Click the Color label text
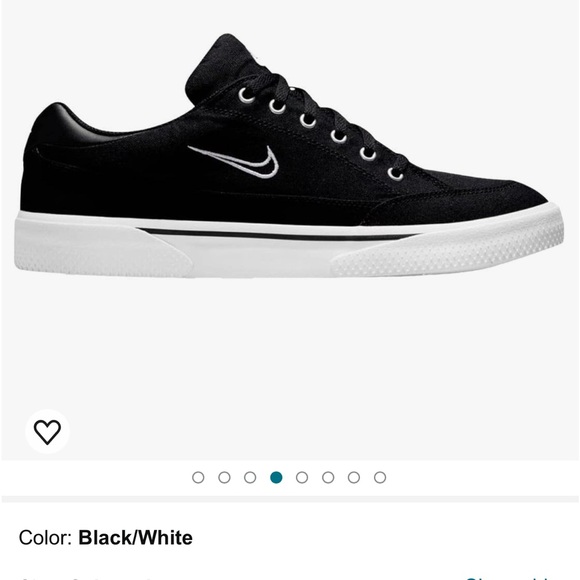The image size is (580, 580). [45, 538]
